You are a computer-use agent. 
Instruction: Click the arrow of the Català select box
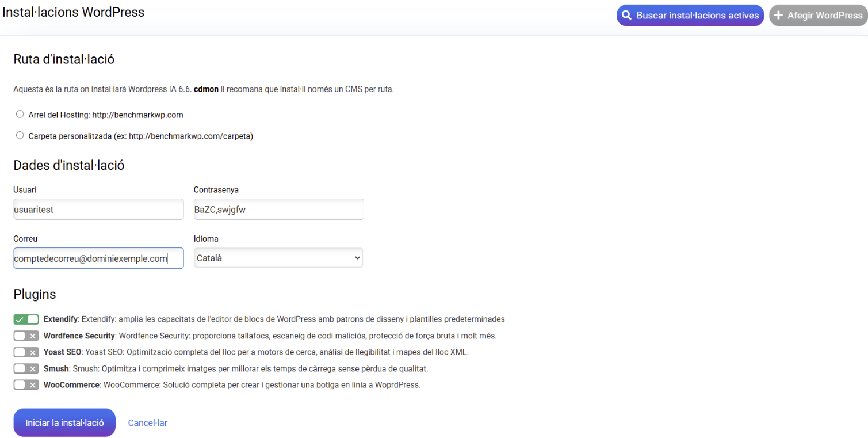(x=357, y=258)
